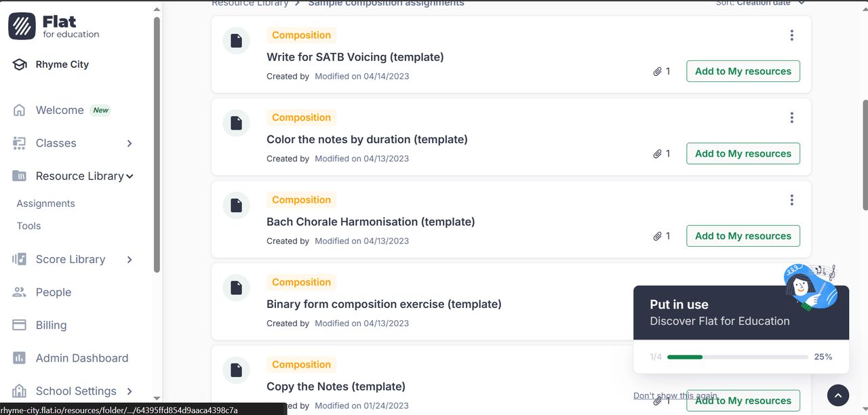
Task: Expand the Classes submenu
Action: pos(130,143)
